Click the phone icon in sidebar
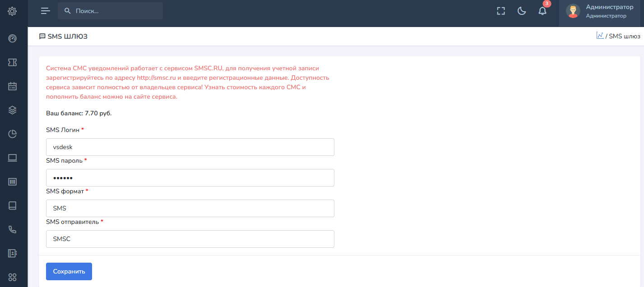 12,229
